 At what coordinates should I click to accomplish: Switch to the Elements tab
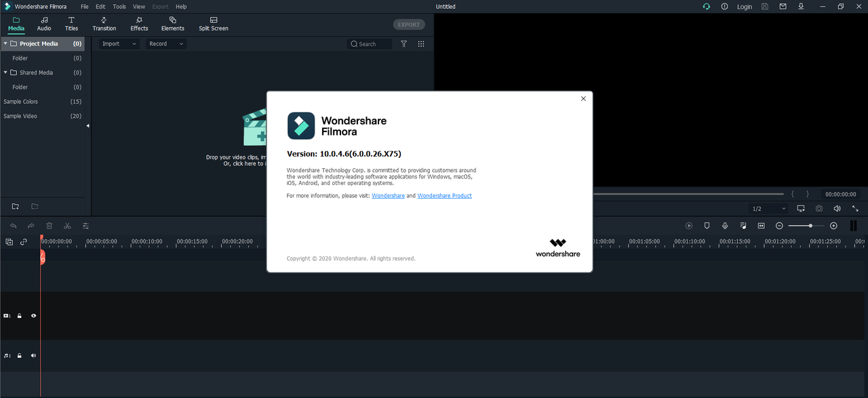click(172, 24)
